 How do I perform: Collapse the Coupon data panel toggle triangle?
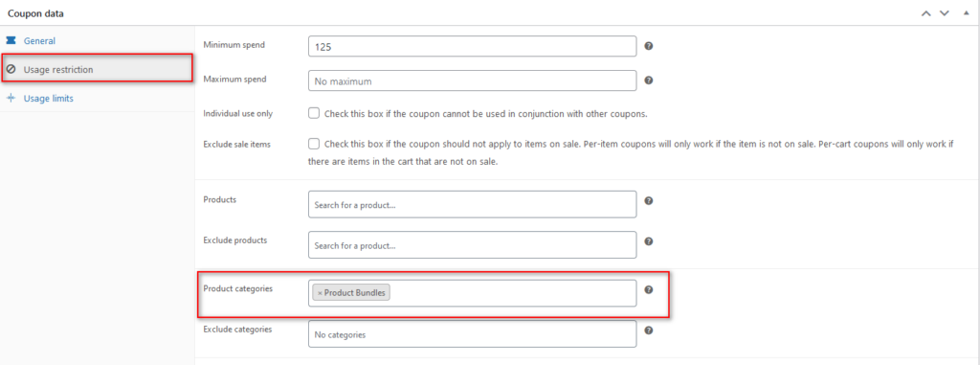click(967, 12)
